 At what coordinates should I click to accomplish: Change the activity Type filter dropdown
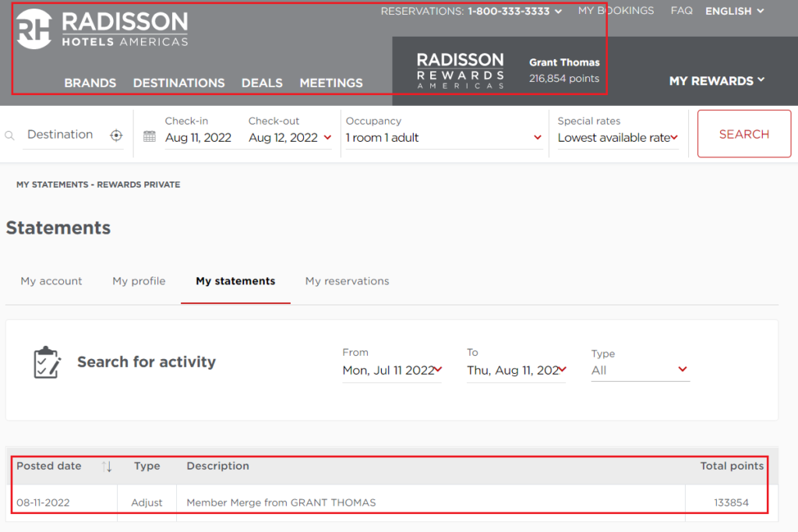[x=639, y=370]
